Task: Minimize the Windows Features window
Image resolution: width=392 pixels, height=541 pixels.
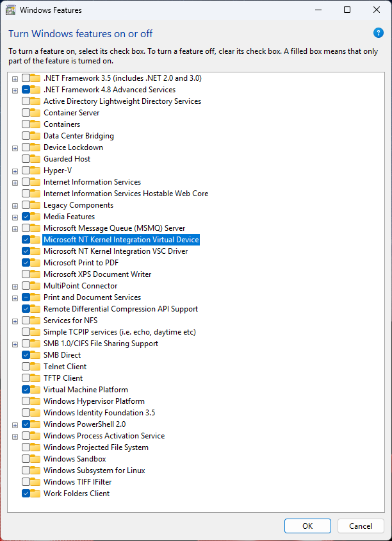Action: [318, 10]
